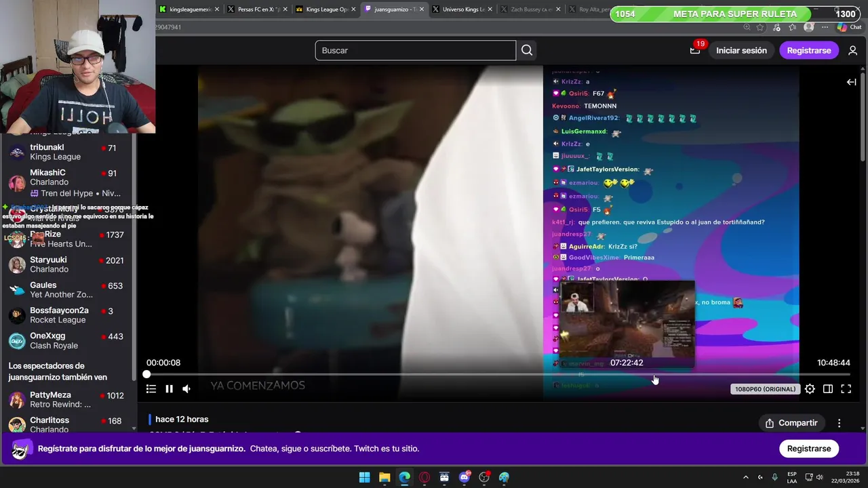Image resolution: width=868 pixels, height=488 pixels.
Task: Switch to the Persas FC en X tab
Action: coord(258,9)
